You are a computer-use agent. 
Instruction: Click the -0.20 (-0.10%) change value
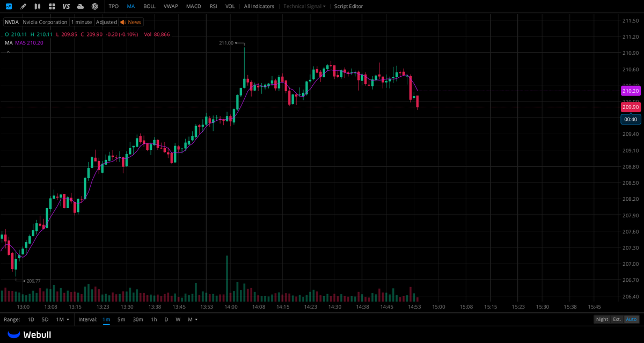tap(121, 34)
